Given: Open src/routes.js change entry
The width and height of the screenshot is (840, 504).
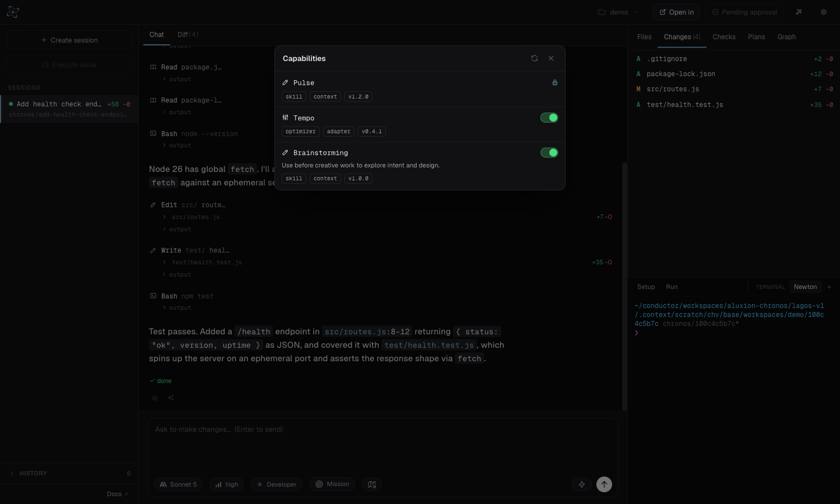Looking at the screenshot, I should (x=734, y=89).
